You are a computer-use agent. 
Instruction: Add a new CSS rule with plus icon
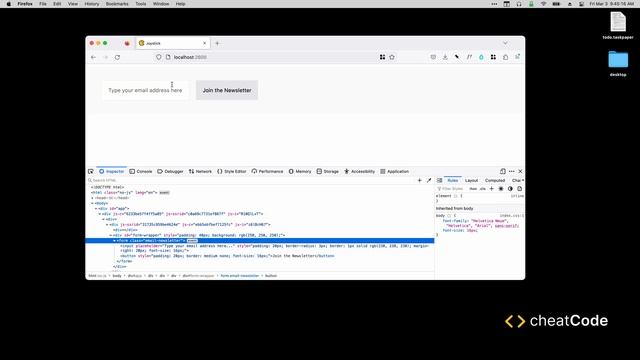tap(492, 189)
